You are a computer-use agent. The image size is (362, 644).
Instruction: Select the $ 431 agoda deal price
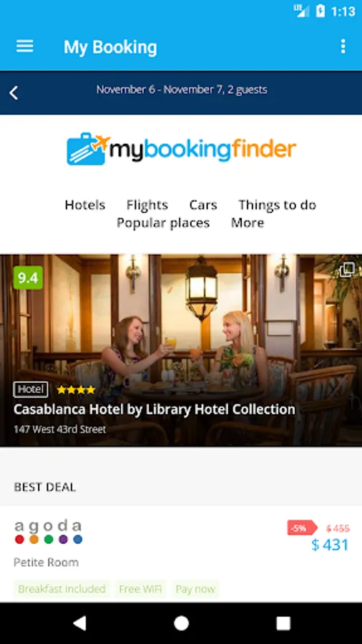[330, 545]
